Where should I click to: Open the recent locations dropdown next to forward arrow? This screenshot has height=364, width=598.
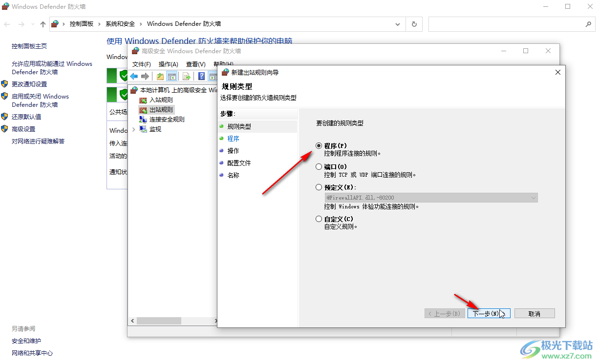(33, 24)
